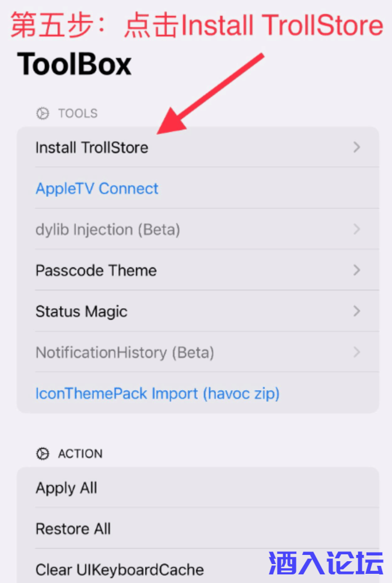Tap Clear UIKeyboardCache action
This screenshot has height=583, width=392.
click(x=119, y=570)
